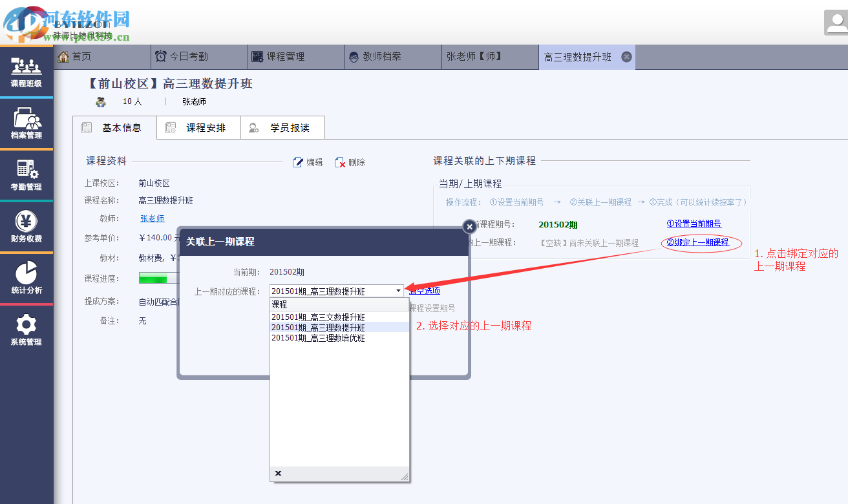Choose 201501期_高三文数提升班 from the list
The image size is (848, 504).
point(339,317)
